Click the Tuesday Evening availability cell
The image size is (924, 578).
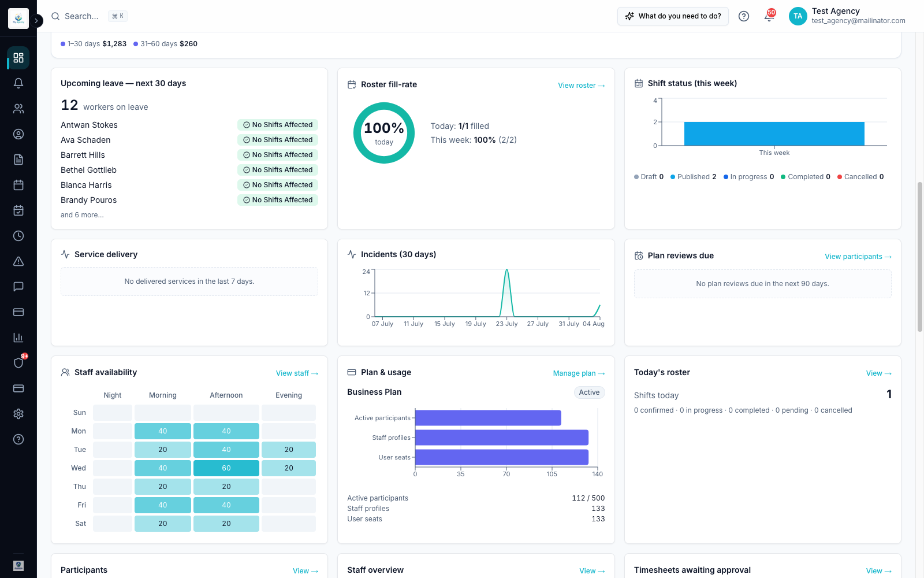click(x=289, y=450)
